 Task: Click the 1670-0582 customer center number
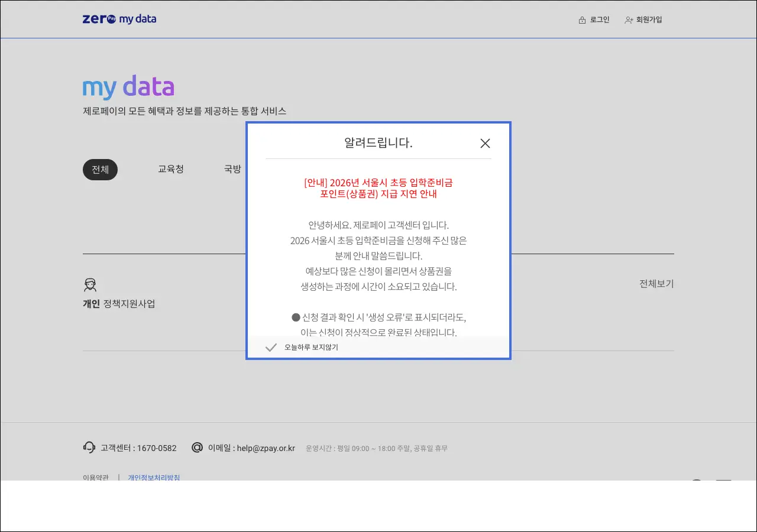coord(156,448)
